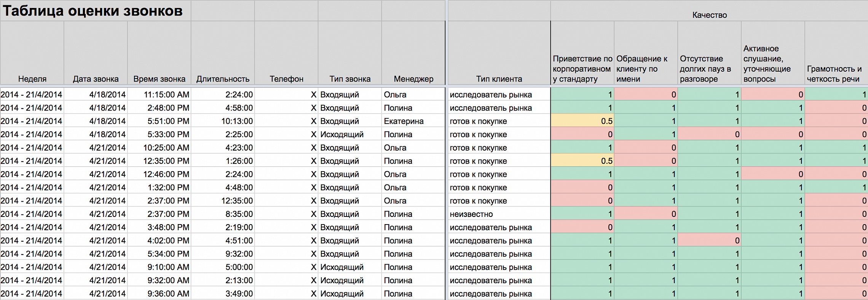Select header 'Активное слушание, уточняющие вопросы'
Screen dimensions: 868x300
pos(773,53)
